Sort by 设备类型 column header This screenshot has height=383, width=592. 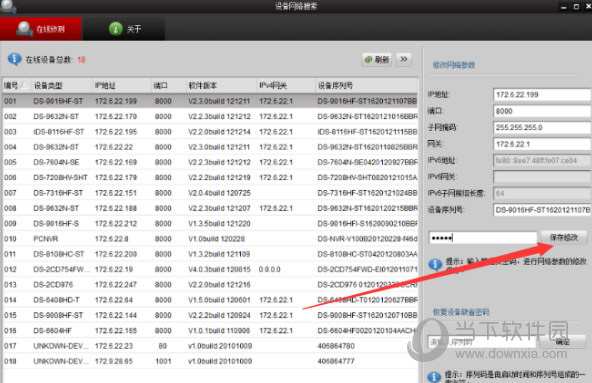tap(61, 86)
